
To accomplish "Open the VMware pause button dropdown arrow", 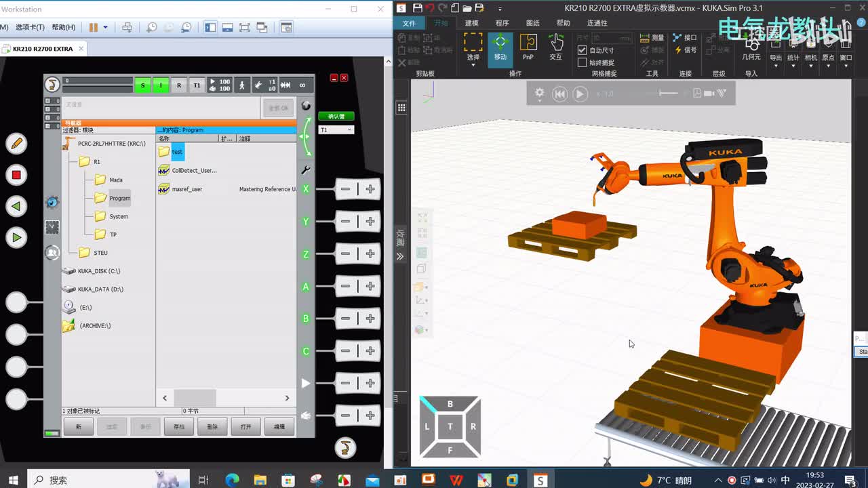I will coord(105,27).
